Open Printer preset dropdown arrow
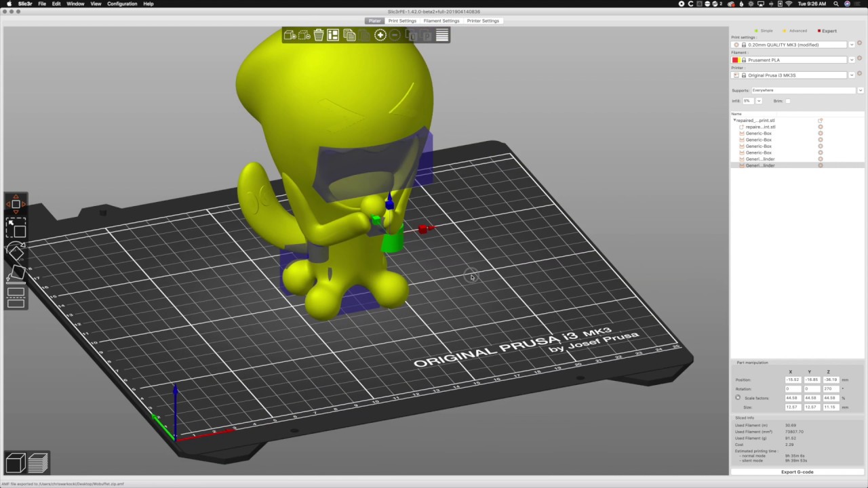The image size is (868, 488). (x=852, y=75)
